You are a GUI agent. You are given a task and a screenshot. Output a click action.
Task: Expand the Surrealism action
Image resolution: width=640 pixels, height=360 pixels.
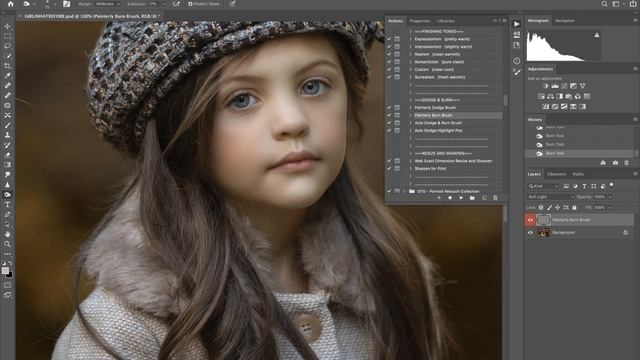coord(411,77)
